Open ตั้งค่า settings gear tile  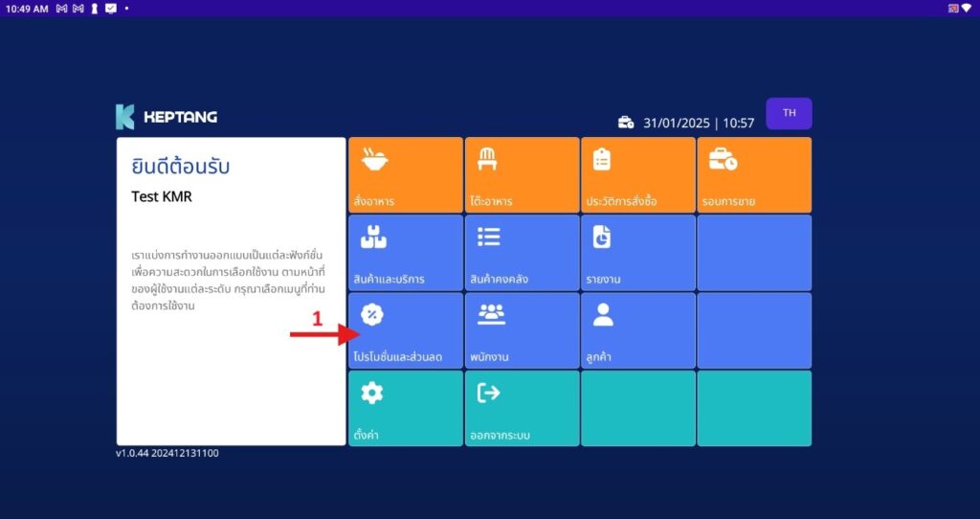(405, 408)
